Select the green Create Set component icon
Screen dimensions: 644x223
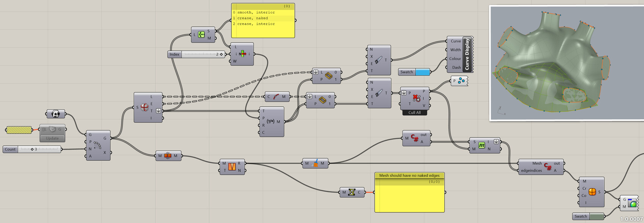(x=201, y=35)
